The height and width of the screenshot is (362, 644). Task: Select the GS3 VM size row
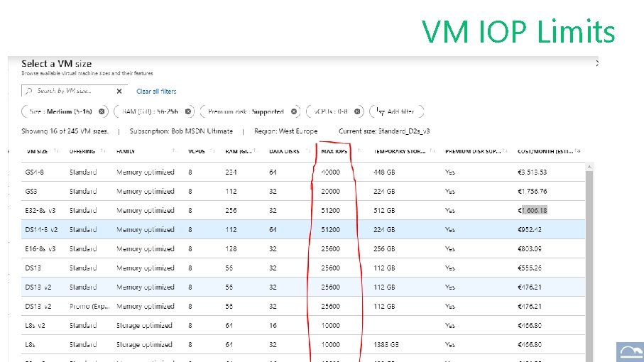(x=303, y=191)
